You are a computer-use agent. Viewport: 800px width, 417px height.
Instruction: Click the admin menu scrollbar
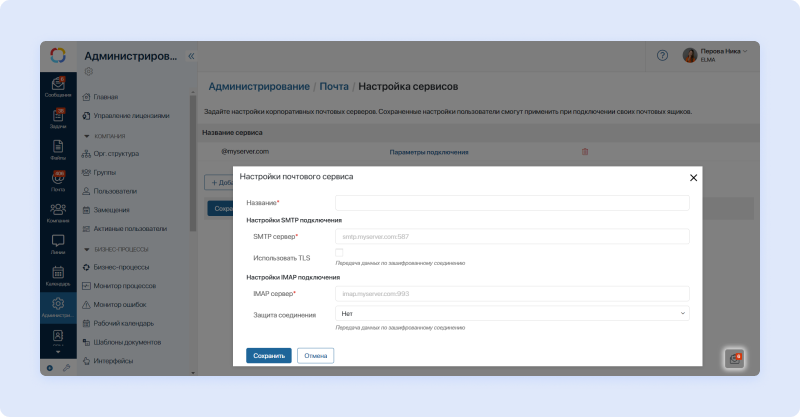point(193,163)
